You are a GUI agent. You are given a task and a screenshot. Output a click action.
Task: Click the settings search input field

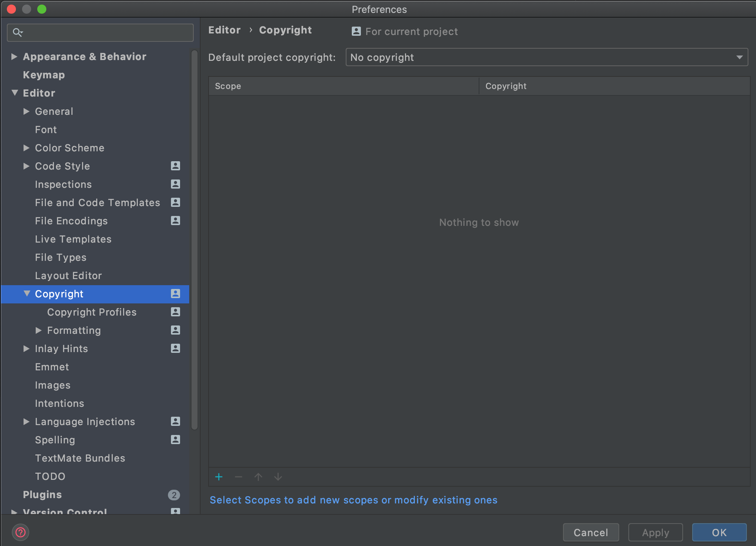tap(106, 33)
